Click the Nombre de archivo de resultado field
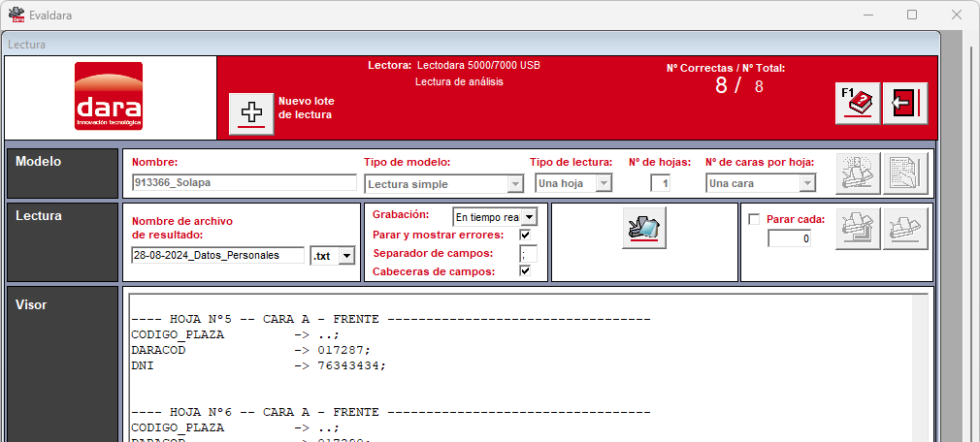The image size is (980, 442). coord(217,255)
